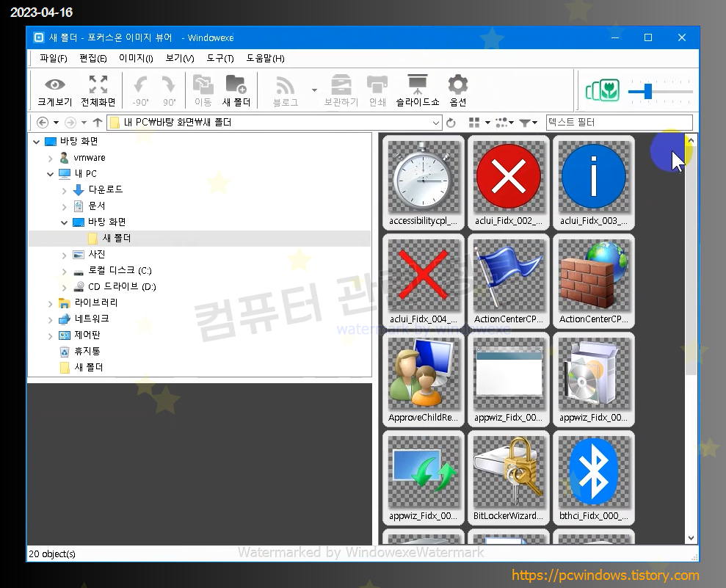Click the address path field

pyautogui.click(x=273, y=123)
